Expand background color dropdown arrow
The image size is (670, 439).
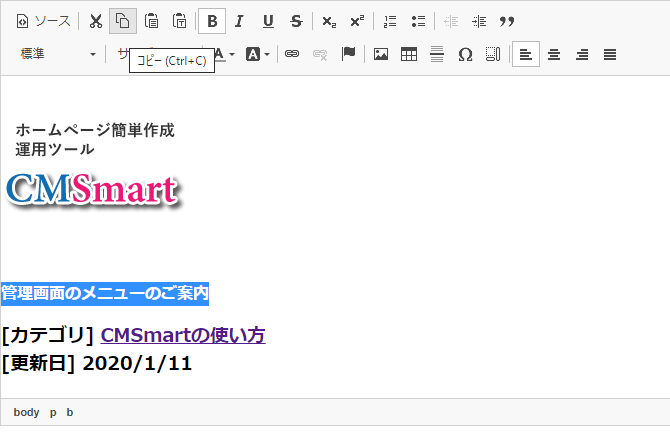pos(267,54)
